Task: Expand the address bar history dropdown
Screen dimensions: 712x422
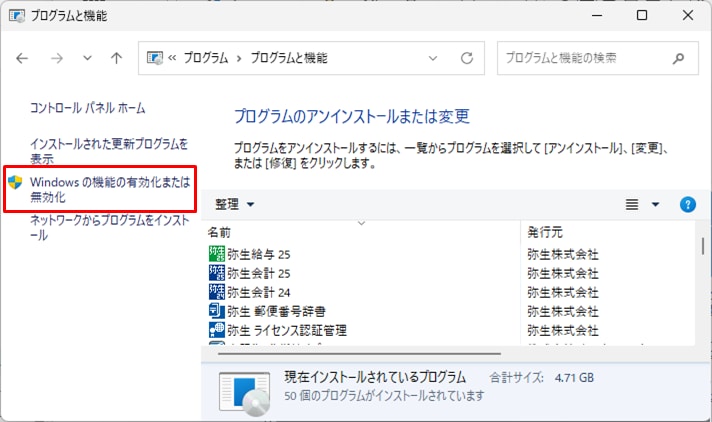Action: click(433, 58)
